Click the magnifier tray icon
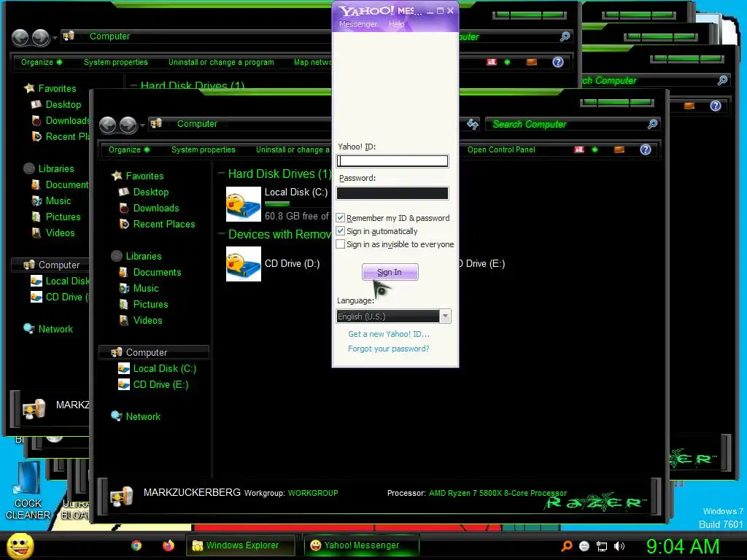747x560 pixels. click(x=566, y=546)
